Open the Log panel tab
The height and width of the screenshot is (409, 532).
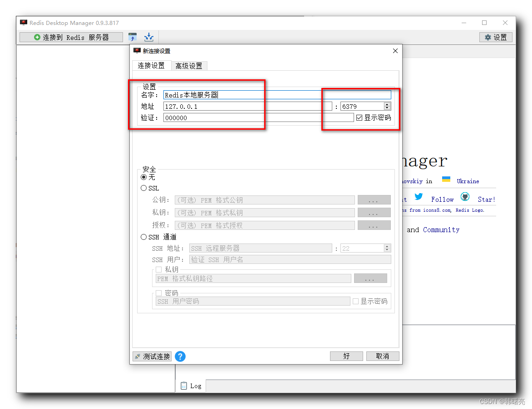(191, 386)
